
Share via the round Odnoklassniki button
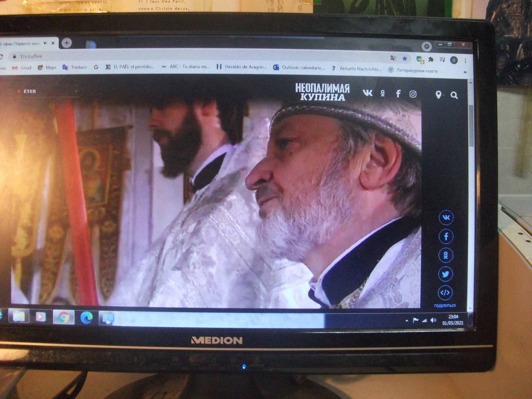(x=446, y=255)
